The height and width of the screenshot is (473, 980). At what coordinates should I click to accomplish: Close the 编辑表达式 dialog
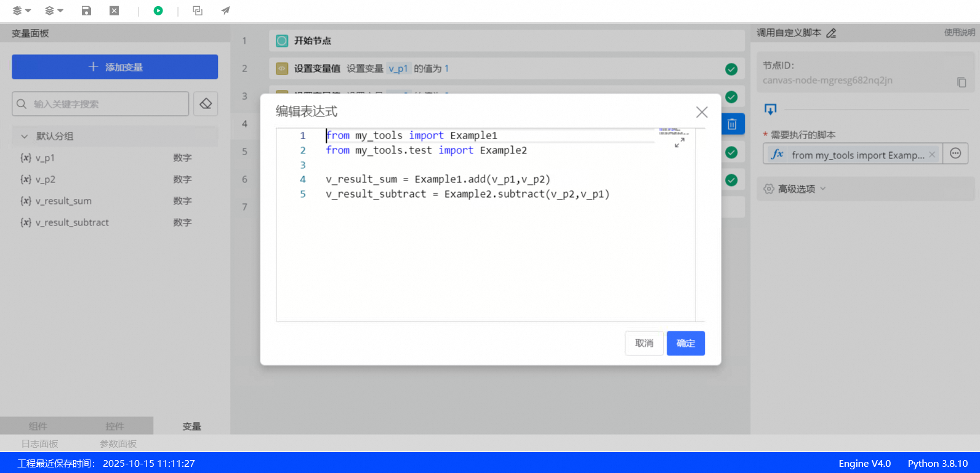[x=702, y=112]
